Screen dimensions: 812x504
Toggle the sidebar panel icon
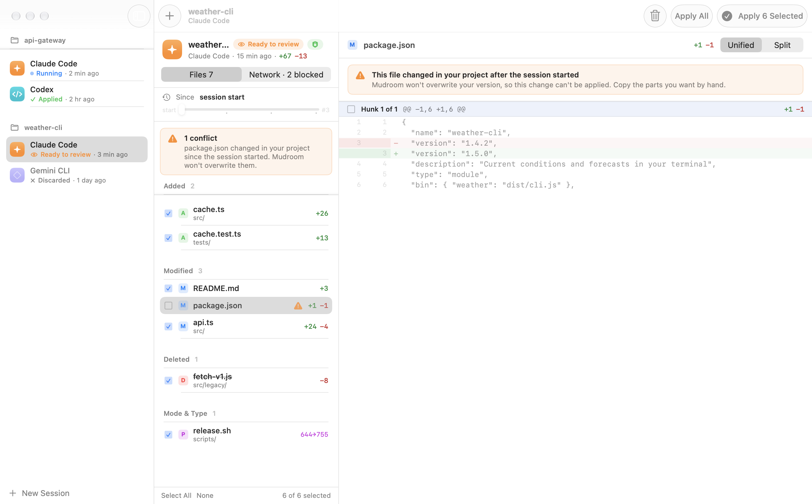pyautogui.click(x=139, y=16)
